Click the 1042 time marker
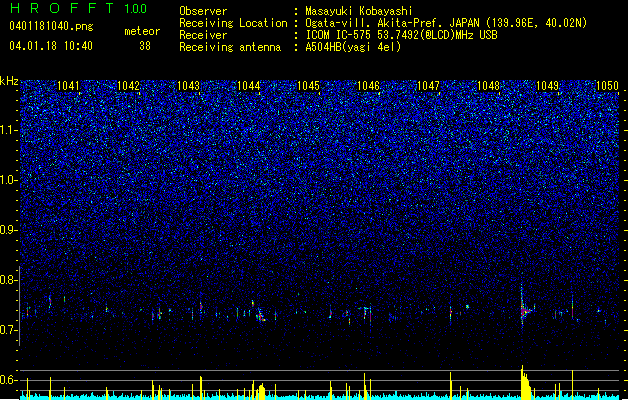 coord(128,86)
